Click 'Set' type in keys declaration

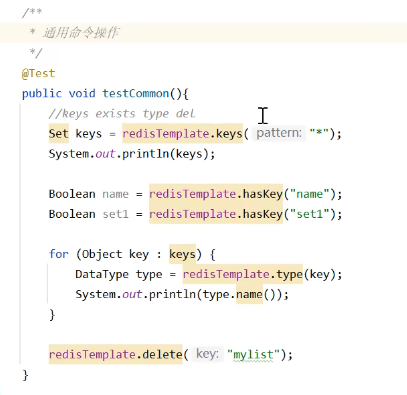coord(58,134)
